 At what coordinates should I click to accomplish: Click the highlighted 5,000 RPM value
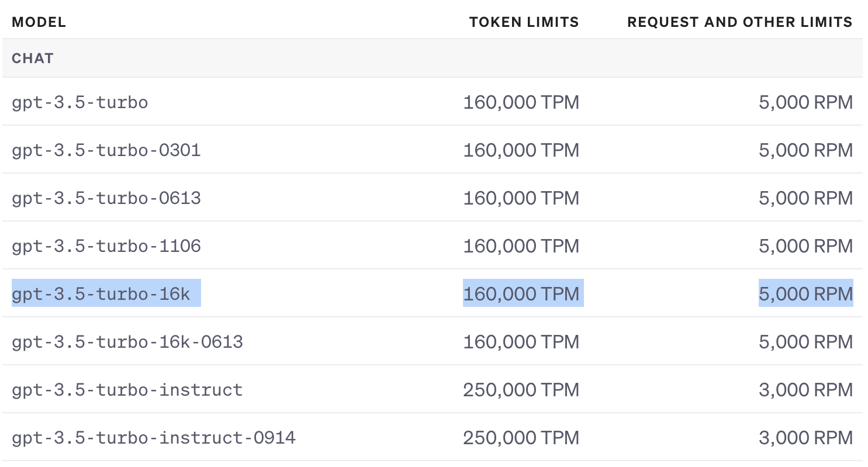point(805,294)
